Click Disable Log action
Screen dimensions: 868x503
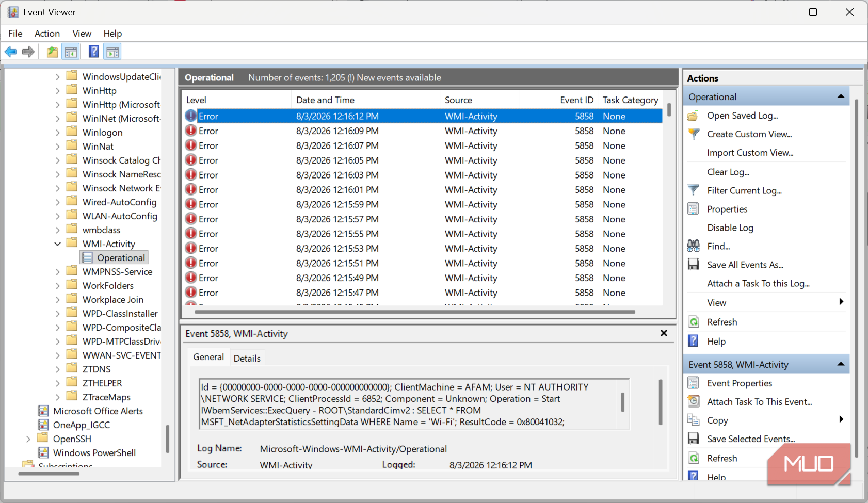coord(730,228)
